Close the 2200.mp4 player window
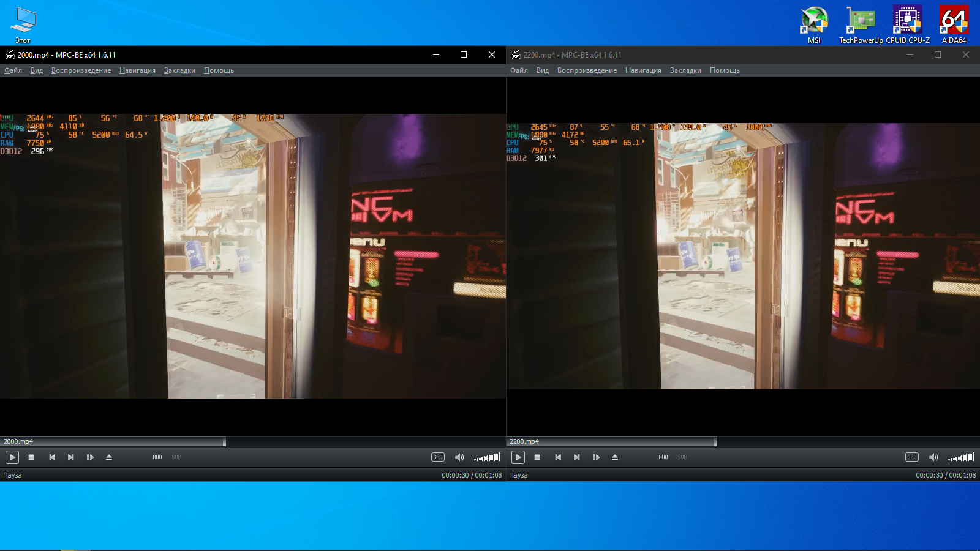 [966, 54]
